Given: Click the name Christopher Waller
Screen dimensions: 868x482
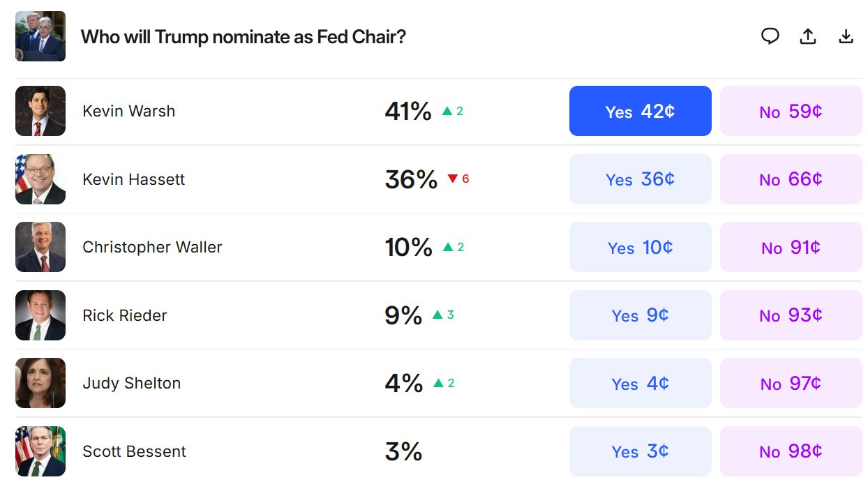Looking at the screenshot, I should pos(152,246).
